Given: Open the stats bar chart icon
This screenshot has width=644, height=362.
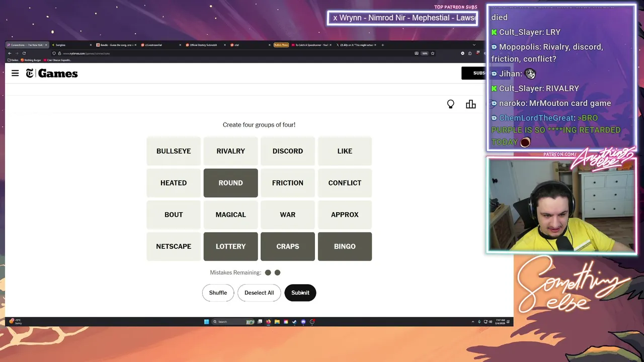Looking at the screenshot, I should click(471, 104).
